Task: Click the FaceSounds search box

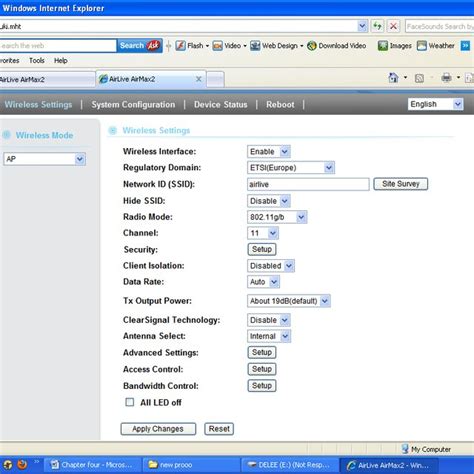Action: click(439, 26)
